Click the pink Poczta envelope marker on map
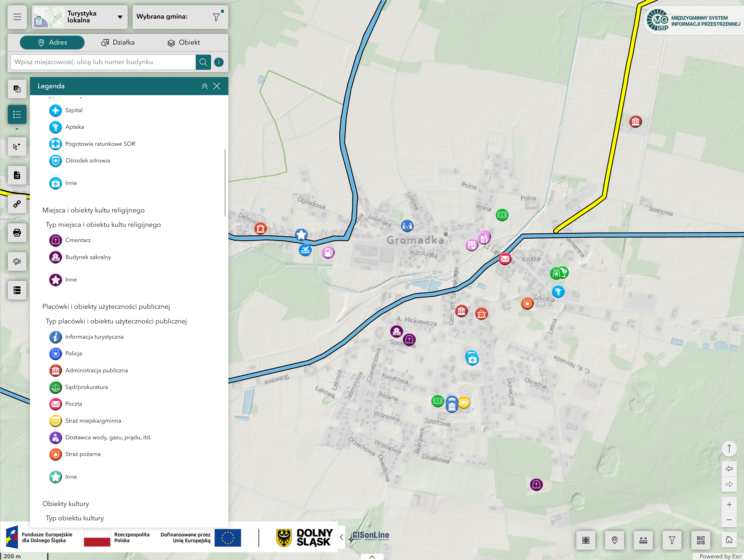 coord(504,259)
